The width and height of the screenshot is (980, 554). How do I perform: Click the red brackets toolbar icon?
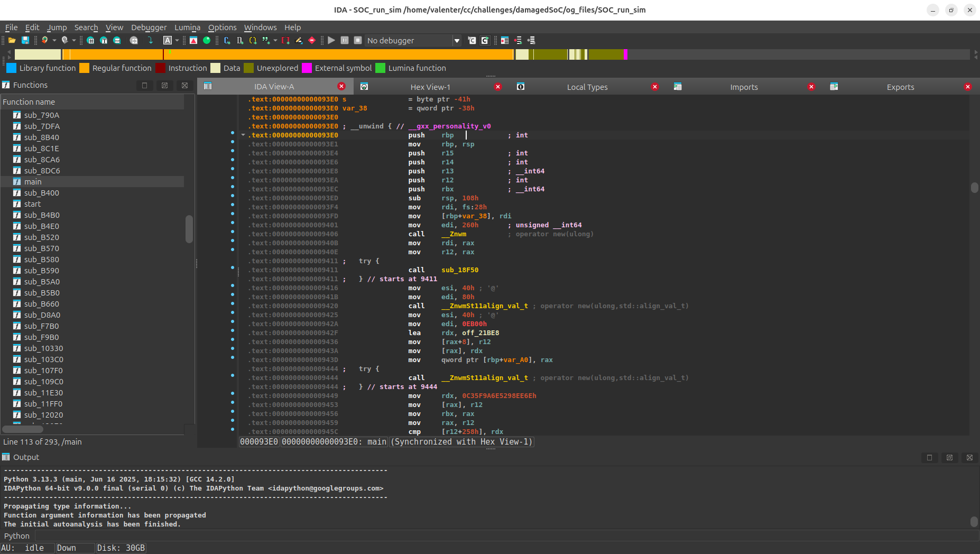click(285, 40)
